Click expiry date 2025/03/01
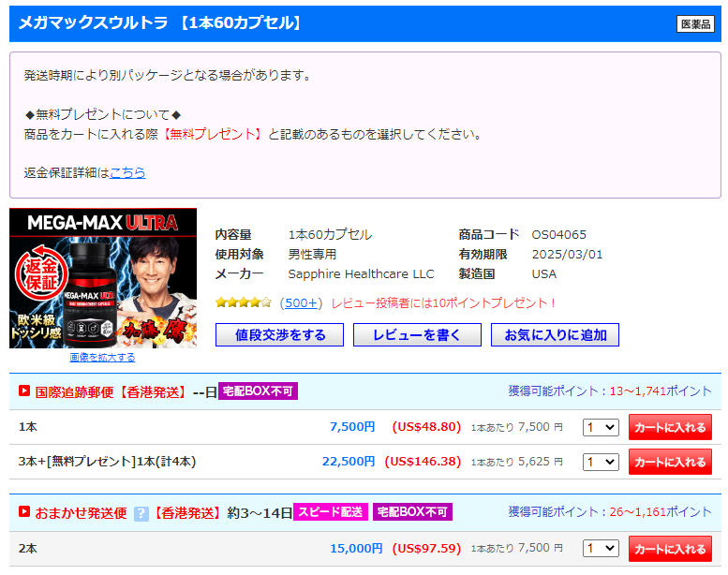728x575 pixels. coord(567,255)
